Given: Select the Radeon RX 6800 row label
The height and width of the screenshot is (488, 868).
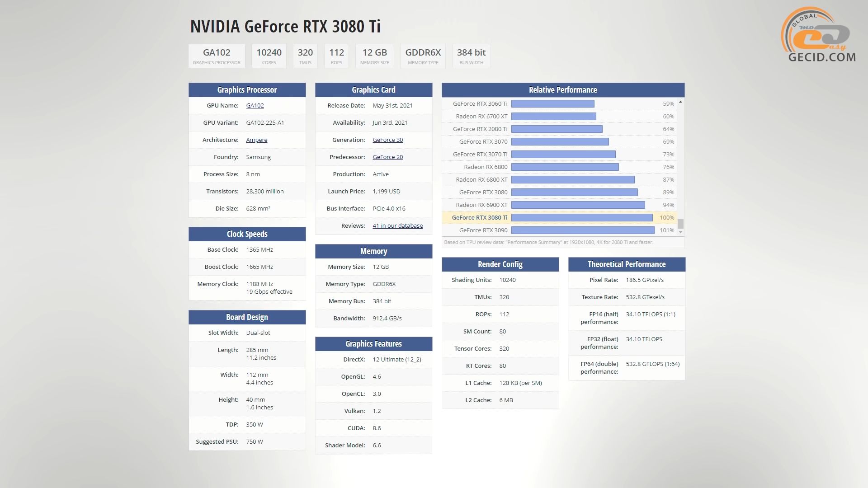Looking at the screenshot, I should point(486,167).
